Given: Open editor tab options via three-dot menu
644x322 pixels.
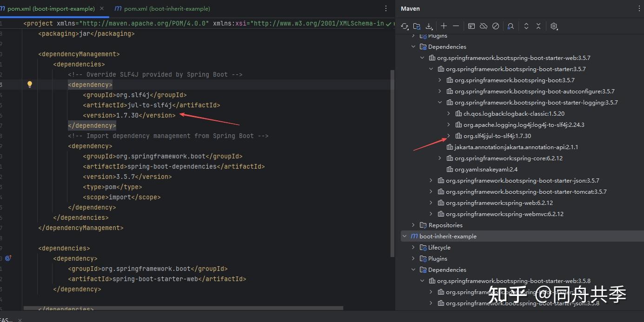Looking at the screenshot, I should click(x=385, y=8).
